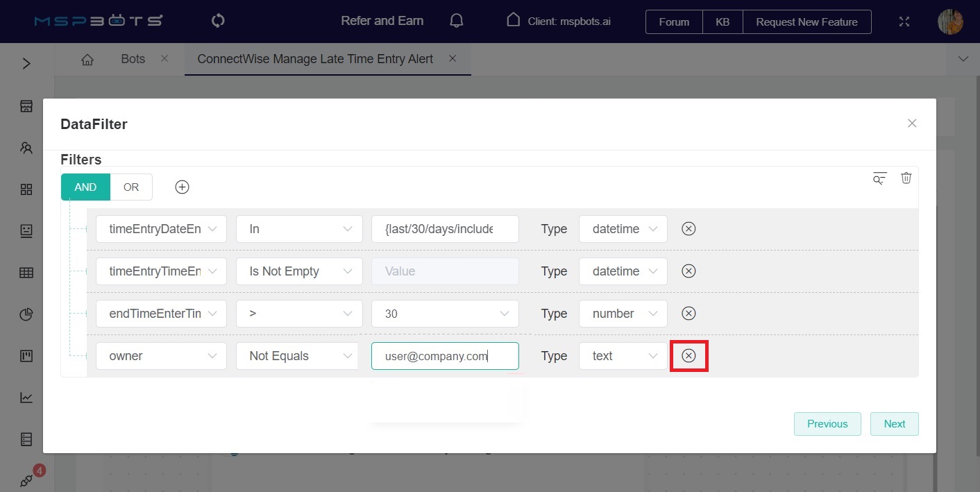Select ConnectWise Manage Late Time Entry Alert tab

(x=315, y=59)
